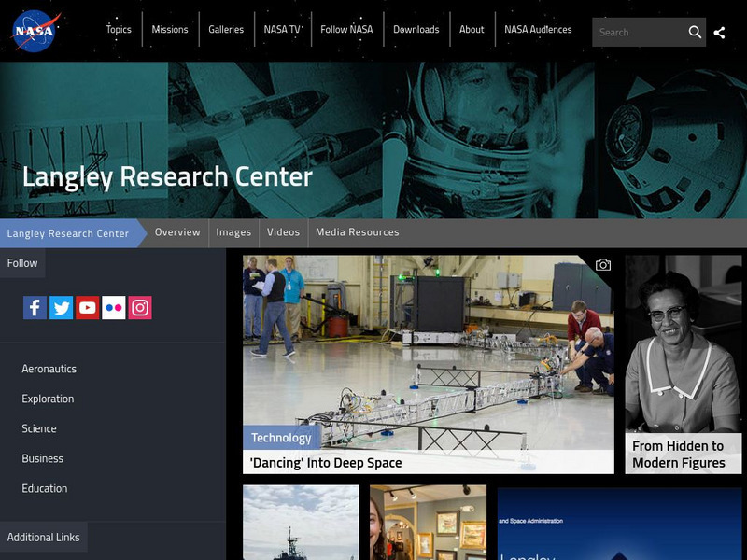Click the Instagram social icon
Screen dimensions: 747x560
[x=139, y=306]
